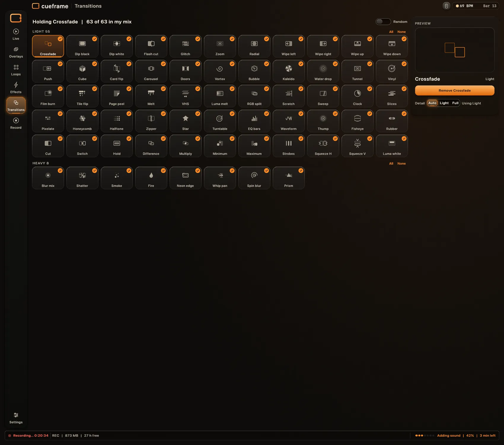Select All in the Light group
Screen dimensions: 504x445
point(391,32)
